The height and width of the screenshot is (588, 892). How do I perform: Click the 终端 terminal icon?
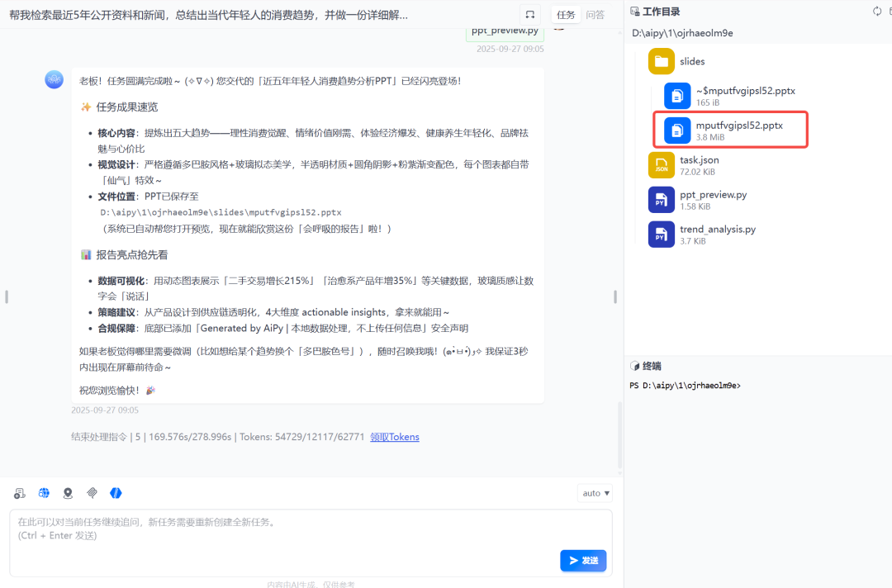pyautogui.click(x=634, y=365)
